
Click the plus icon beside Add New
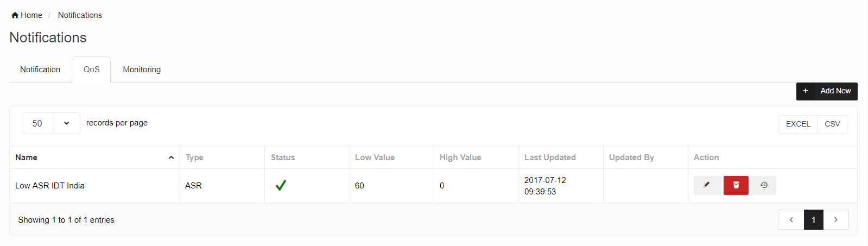pyautogui.click(x=805, y=91)
